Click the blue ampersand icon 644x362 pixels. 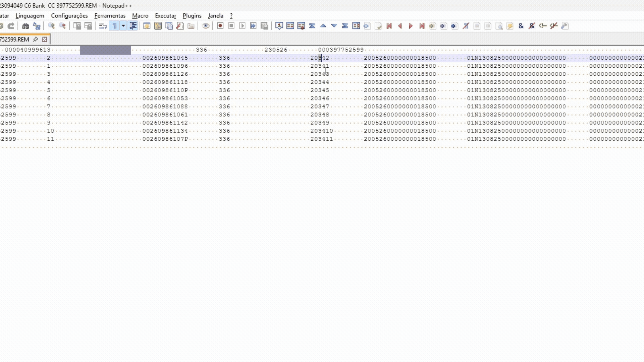(521, 26)
